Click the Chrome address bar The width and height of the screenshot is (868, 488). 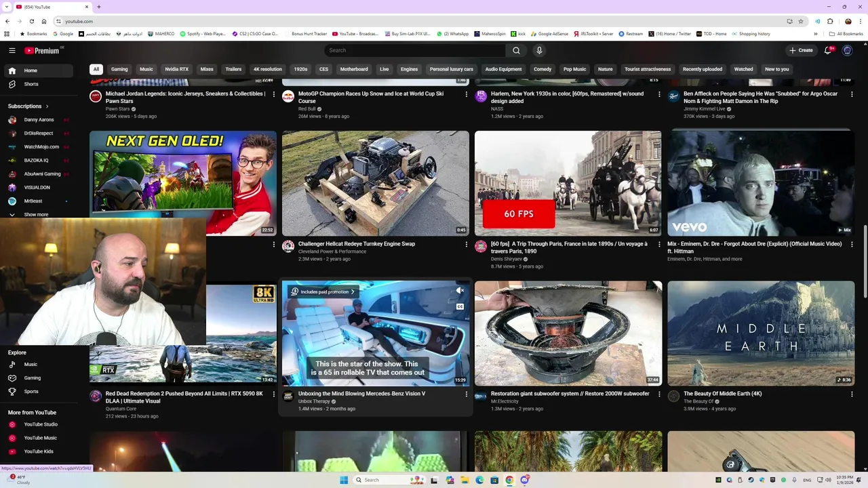point(420,21)
